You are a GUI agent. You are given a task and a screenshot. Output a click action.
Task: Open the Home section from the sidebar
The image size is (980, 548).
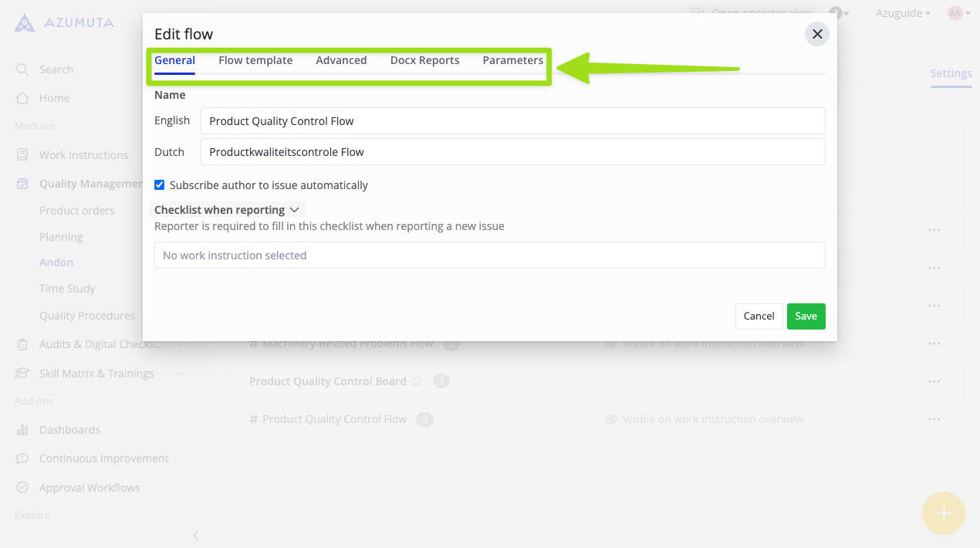click(22, 98)
